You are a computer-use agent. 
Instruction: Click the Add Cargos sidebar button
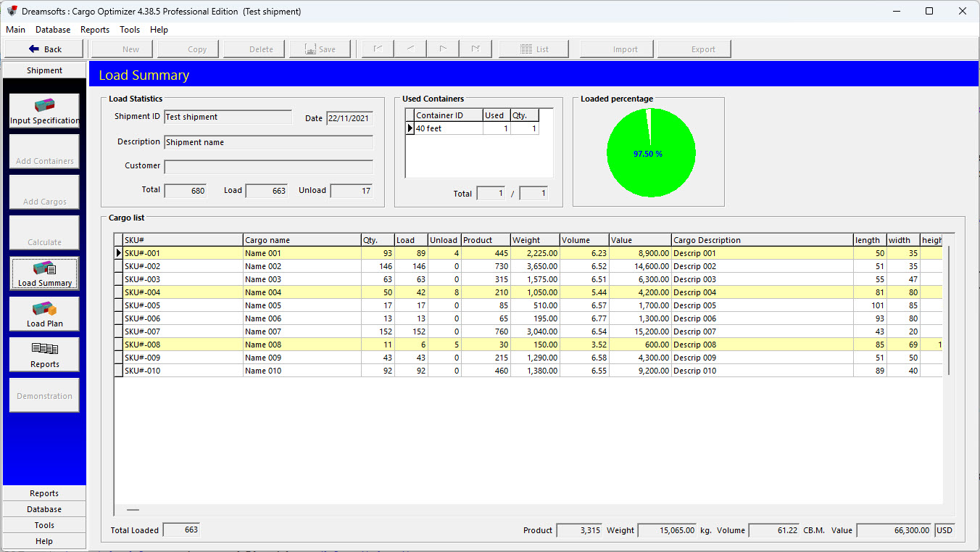coord(44,192)
